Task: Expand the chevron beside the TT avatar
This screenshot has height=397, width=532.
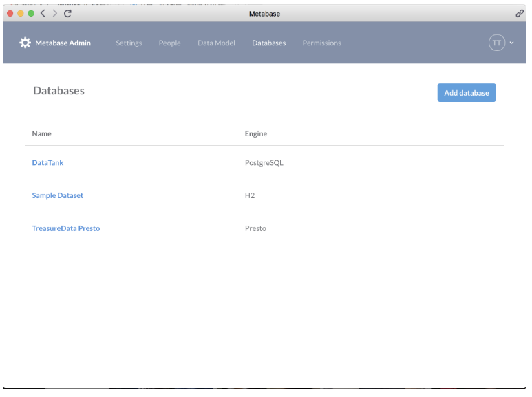Action: pyautogui.click(x=511, y=43)
